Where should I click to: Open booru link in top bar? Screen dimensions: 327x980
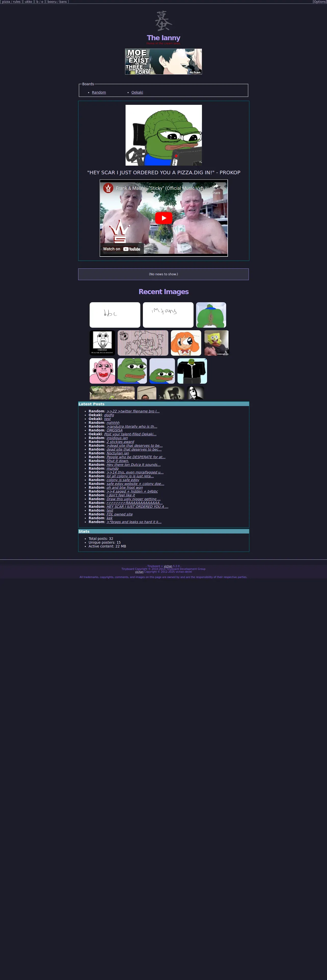click(52, 2)
